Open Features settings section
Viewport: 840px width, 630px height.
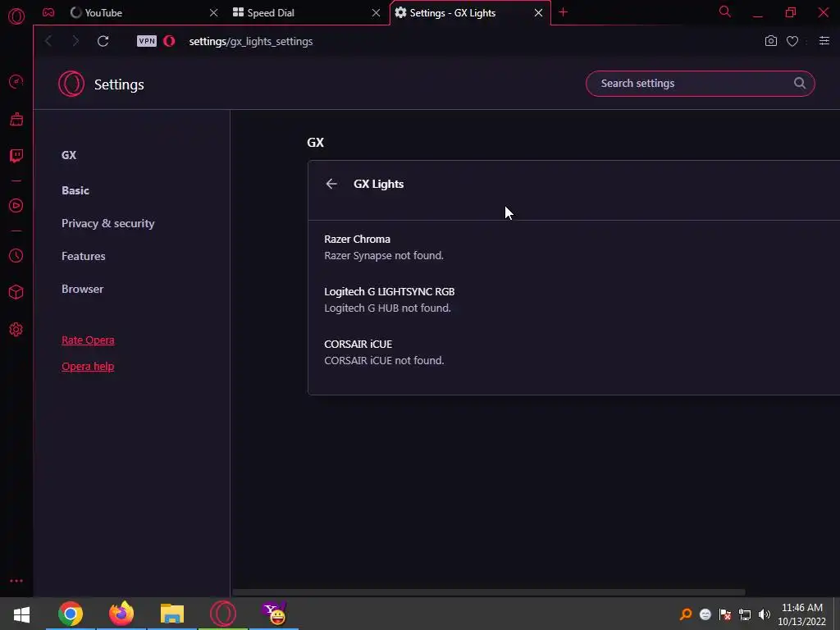pyautogui.click(x=84, y=256)
